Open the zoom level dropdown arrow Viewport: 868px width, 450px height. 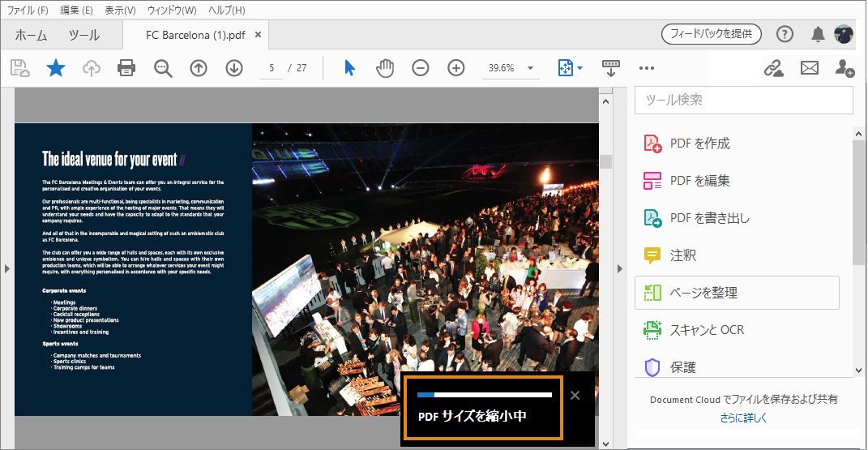coord(530,68)
